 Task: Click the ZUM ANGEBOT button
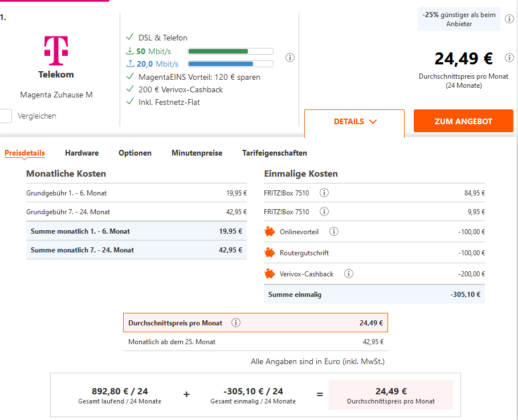pyautogui.click(x=463, y=121)
